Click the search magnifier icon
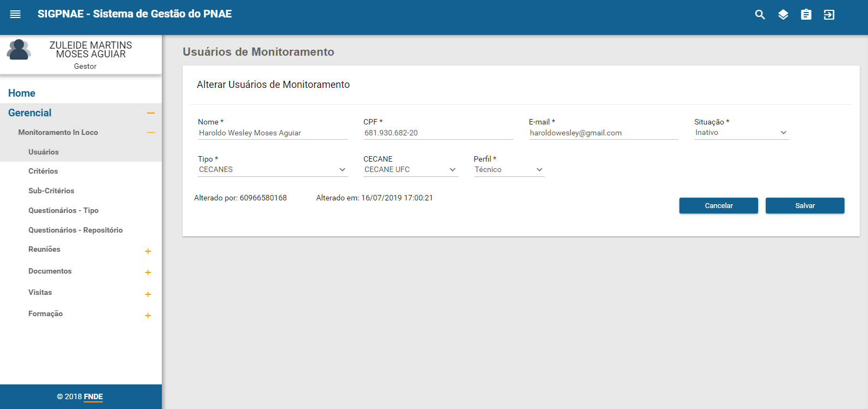The image size is (868, 409). click(x=760, y=15)
